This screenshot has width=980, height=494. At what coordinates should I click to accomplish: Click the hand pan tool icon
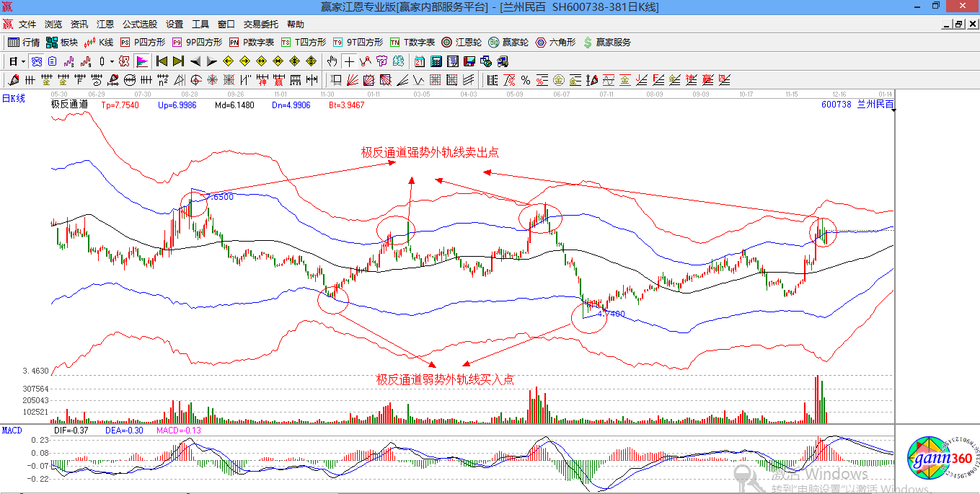[x=332, y=61]
